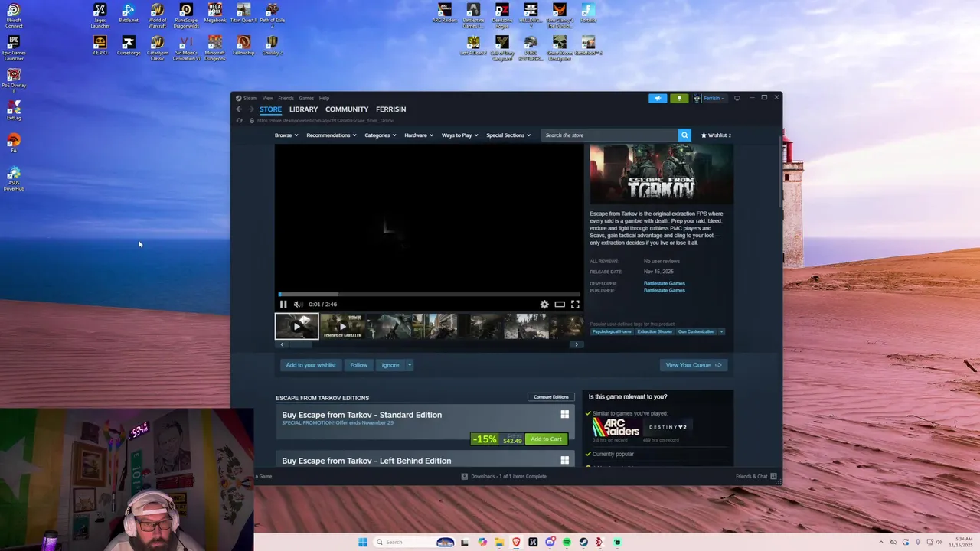Open Friends & Chat panel
Image resolution: width=980 pixels, height=551 pixels.
(x=756, y=476)
